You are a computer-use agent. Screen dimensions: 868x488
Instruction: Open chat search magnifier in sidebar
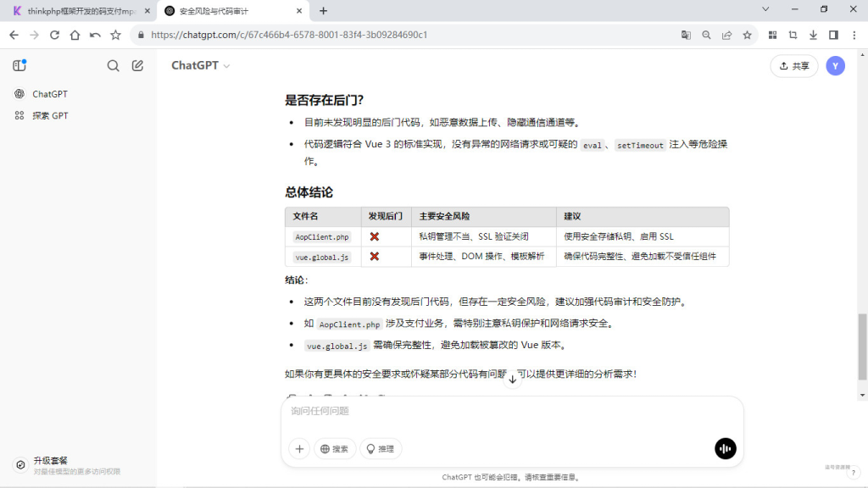click(113, 66)
